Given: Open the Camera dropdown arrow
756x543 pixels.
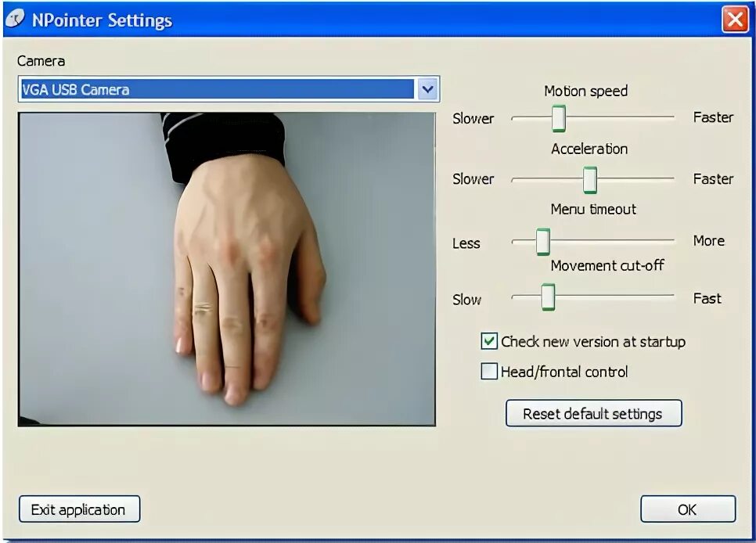Looking at the screenshot, I should click(427, 89).
